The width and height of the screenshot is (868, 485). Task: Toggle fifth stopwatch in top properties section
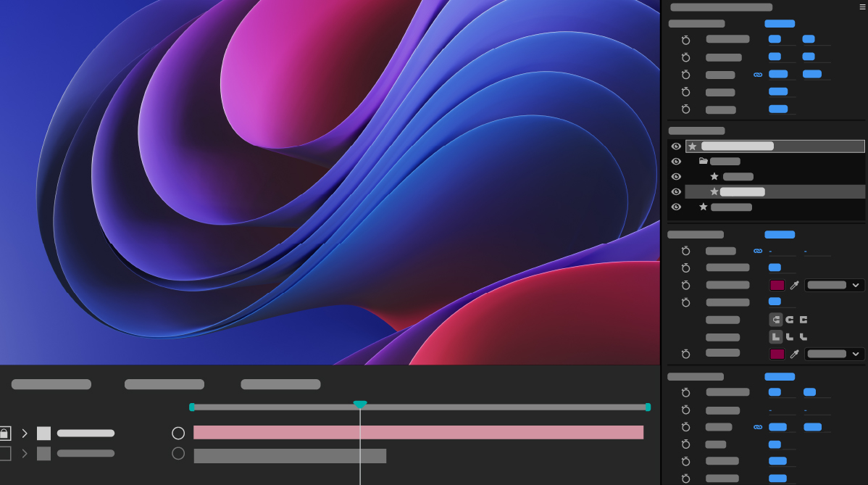point(685,109)
